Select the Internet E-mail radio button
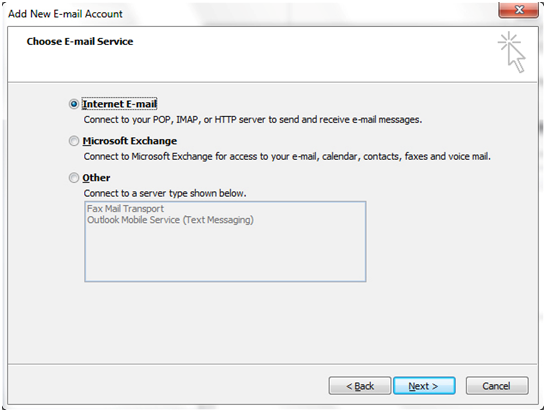Viewport: 546px width, 412px height. 74,104
